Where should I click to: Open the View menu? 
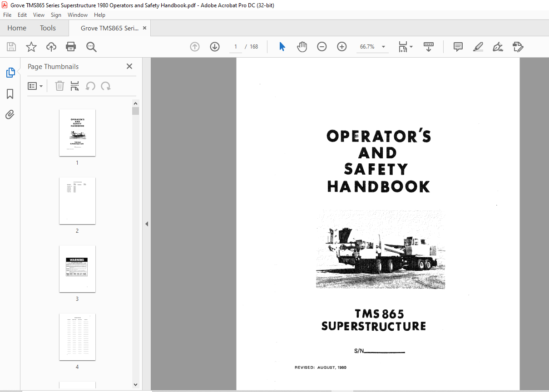pos(39,15)
